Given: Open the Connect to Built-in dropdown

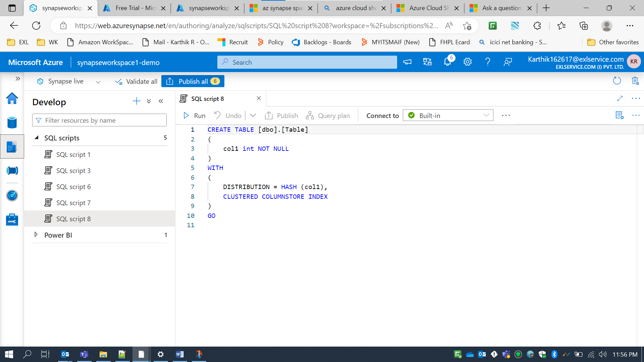Looking at the screenshot, I should 448,115.
